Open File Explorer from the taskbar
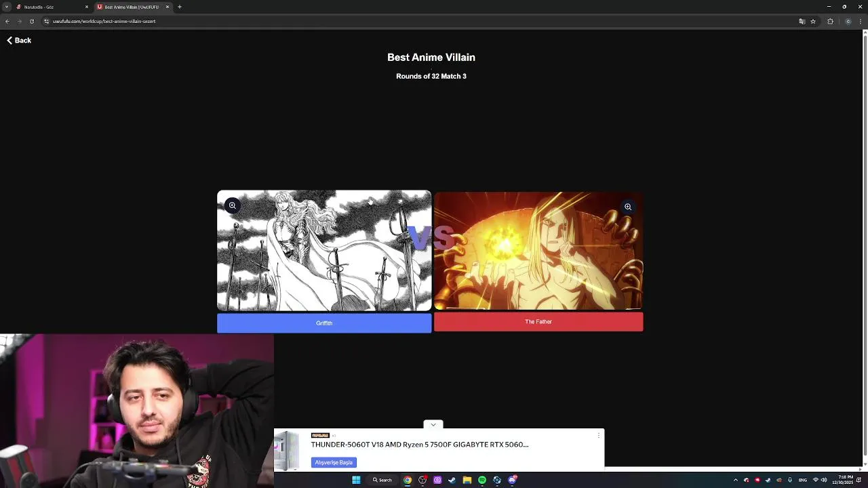This screenshot has width=868, height=488. click(467, 480)
